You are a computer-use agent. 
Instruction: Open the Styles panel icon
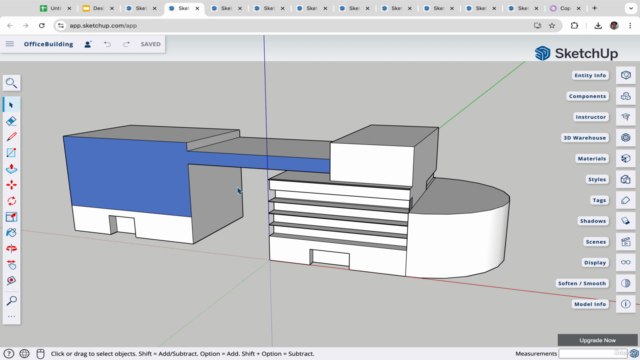click(625, 180)
